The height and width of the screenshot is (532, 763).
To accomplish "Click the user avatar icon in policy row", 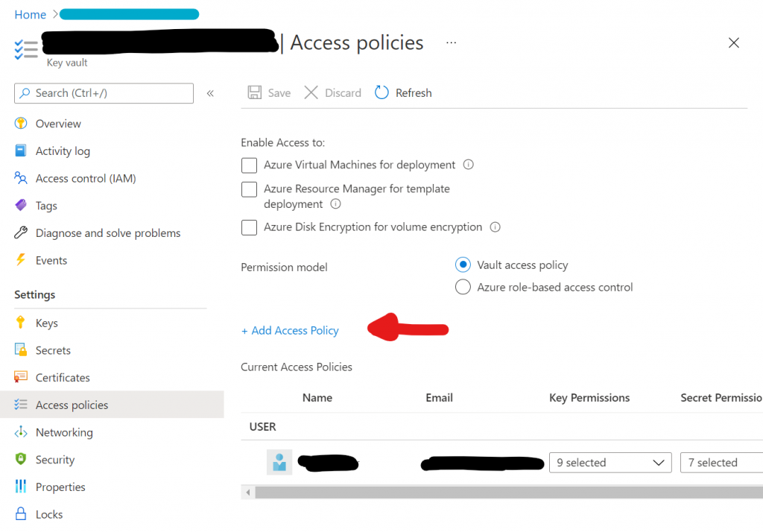I will point(279,462).
